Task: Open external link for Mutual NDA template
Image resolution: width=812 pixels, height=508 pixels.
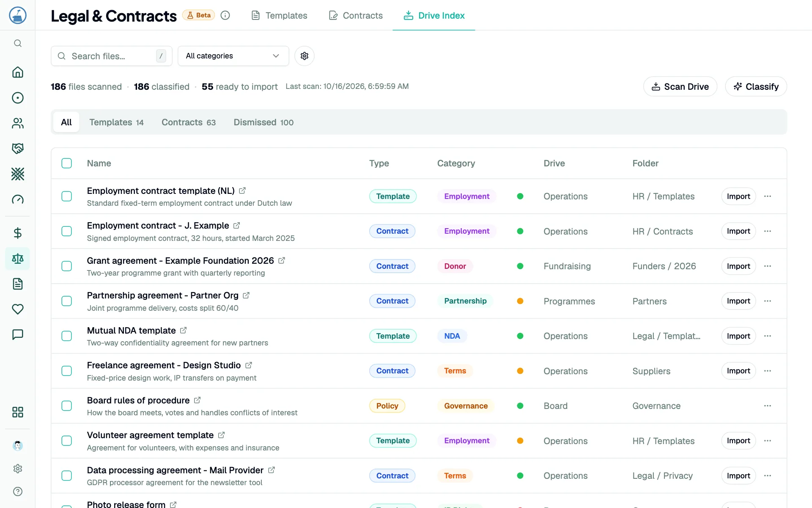Action: click(x=183, y=330)
